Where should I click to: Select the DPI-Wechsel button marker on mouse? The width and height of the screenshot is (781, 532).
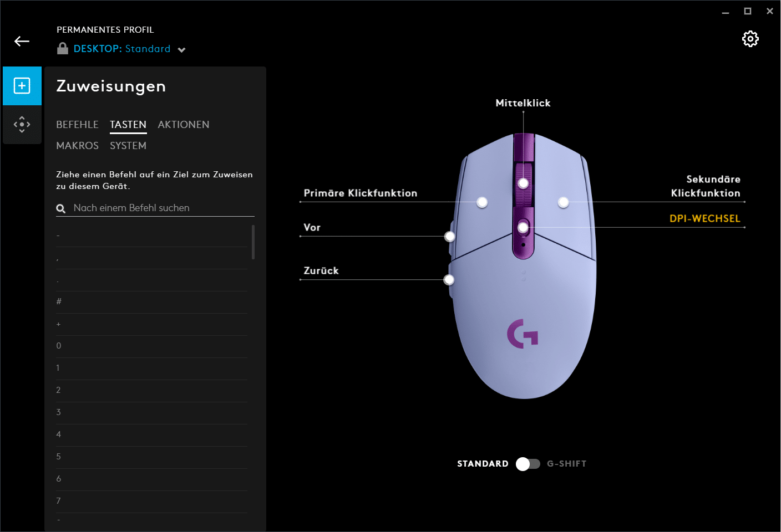click(x=523, y=227)
